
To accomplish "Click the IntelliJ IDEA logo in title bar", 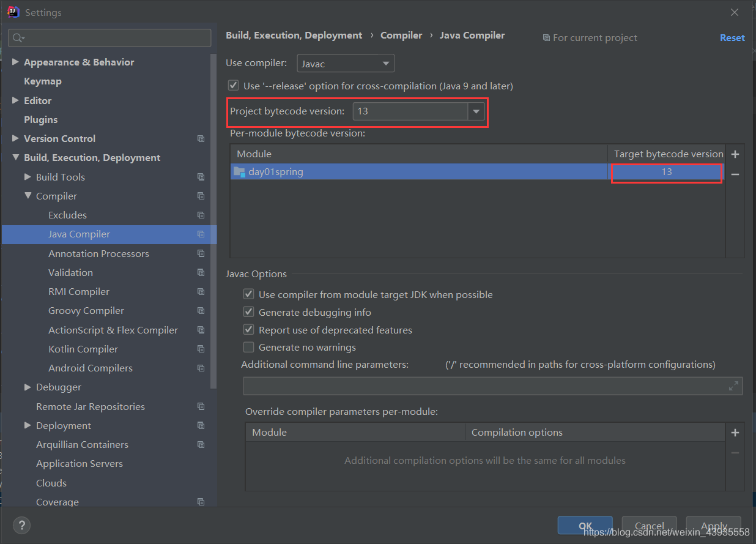I will [13, 12].
